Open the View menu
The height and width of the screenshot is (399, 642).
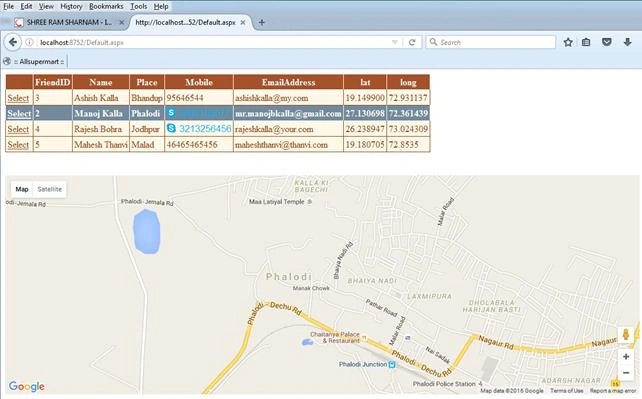tap(46, 6)
